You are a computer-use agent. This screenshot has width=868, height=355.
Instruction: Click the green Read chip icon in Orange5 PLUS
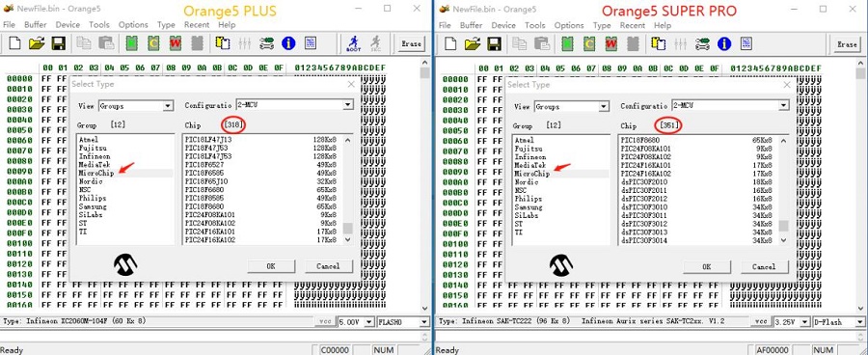(132, 43)
